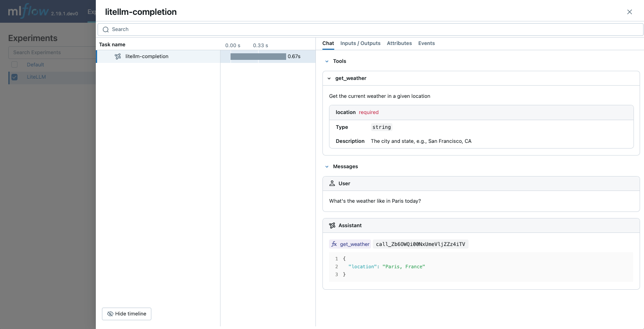
Task: Click the 0.67s duration bar in the timeline
Action: [x=258, y=56]
